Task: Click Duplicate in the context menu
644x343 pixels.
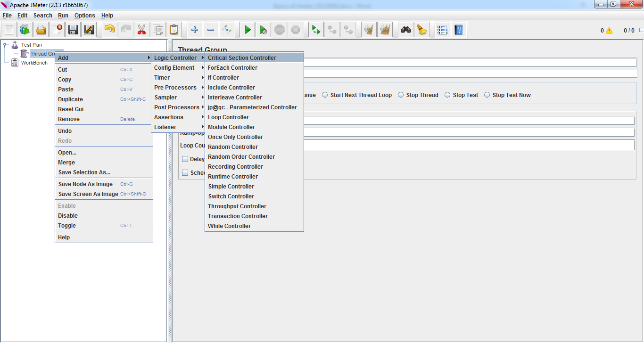Action: (104, 99)
